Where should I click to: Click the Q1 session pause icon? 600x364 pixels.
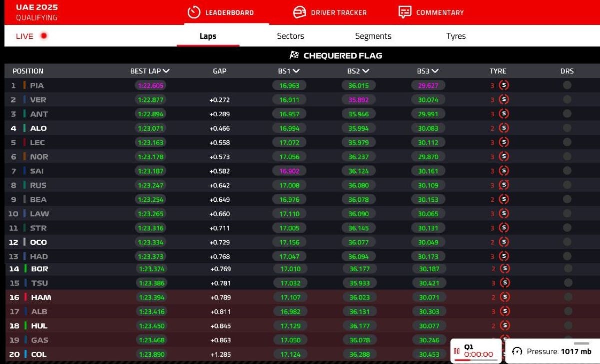click(x=457, y=351)
